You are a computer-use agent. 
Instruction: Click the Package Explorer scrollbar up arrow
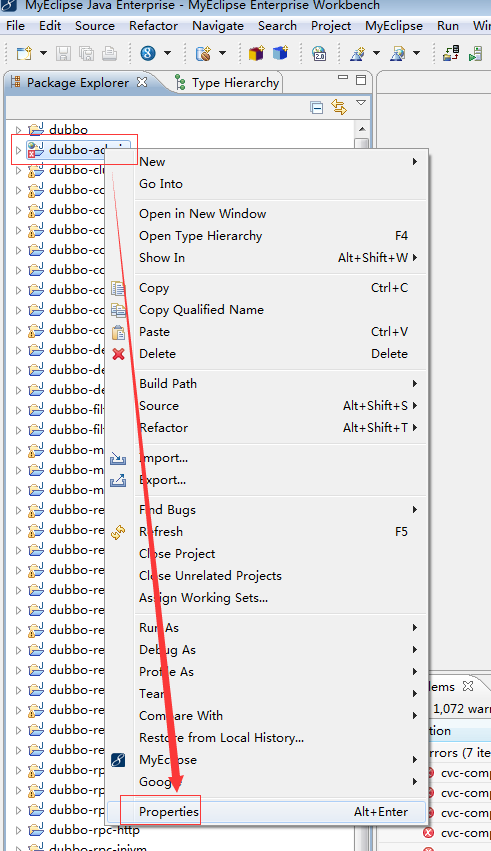362,129
